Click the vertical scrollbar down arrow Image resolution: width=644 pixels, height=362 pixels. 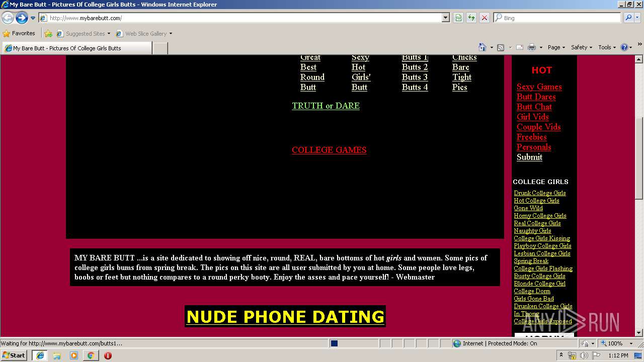[x=639, y=333]
